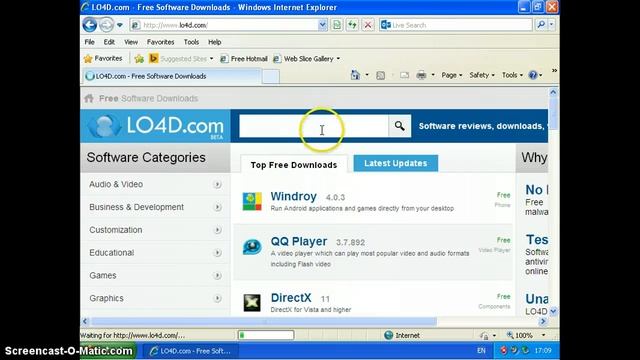This screenshot has height=360, width=640.
Task: Click the LO4D.com logo
Action: 156,126
